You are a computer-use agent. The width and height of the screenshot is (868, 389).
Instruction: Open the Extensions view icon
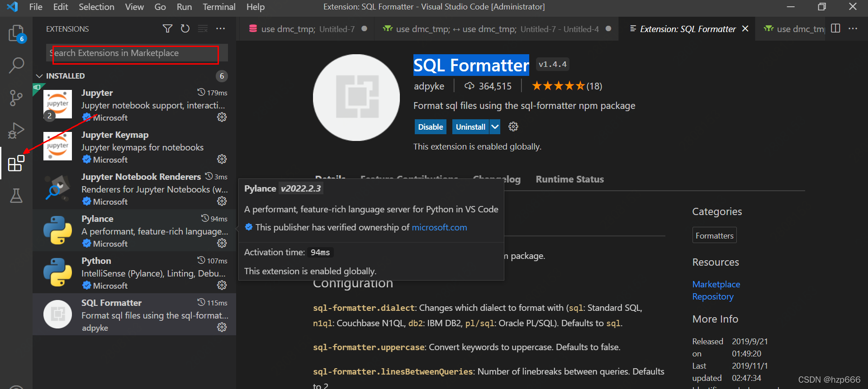click(16, 163)
